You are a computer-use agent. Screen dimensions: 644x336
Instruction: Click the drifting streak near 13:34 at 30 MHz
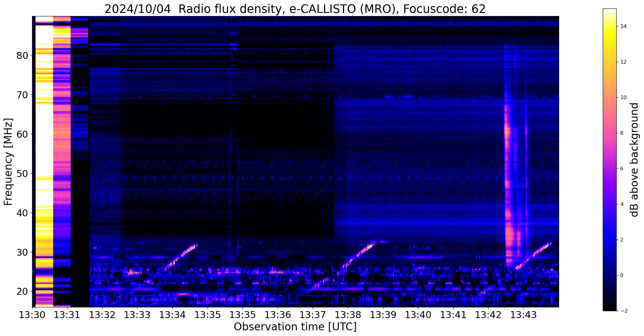coord(181,256)
